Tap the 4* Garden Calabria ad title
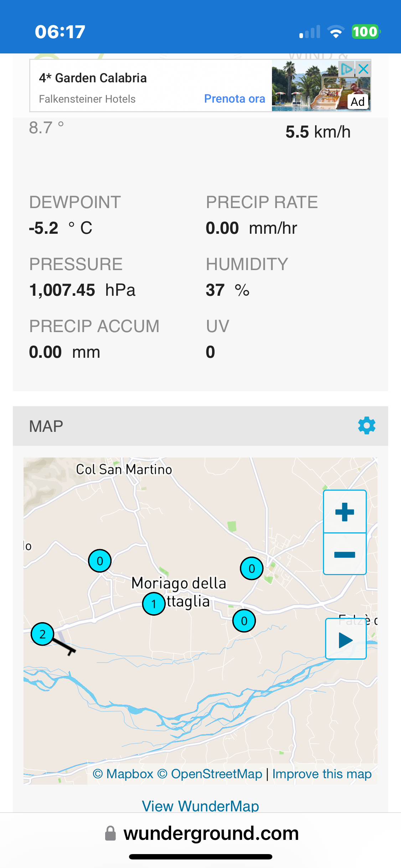The width and height of the screenshot is (401, 868). [x=93, y=78]
